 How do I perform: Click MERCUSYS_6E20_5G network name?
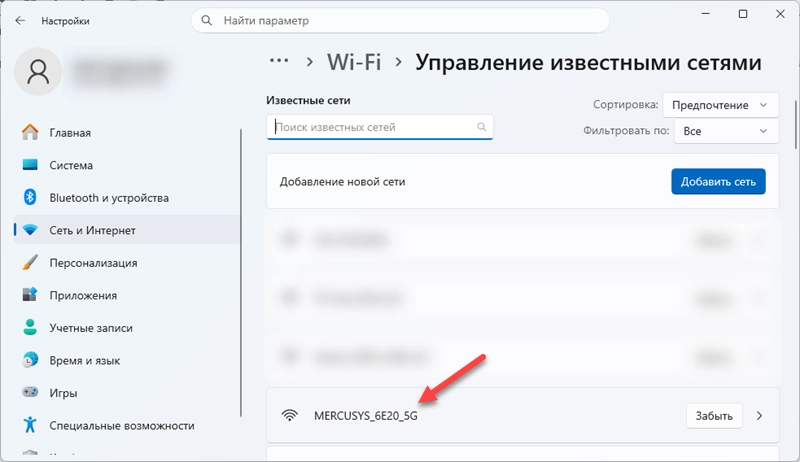tap(366, 416)
